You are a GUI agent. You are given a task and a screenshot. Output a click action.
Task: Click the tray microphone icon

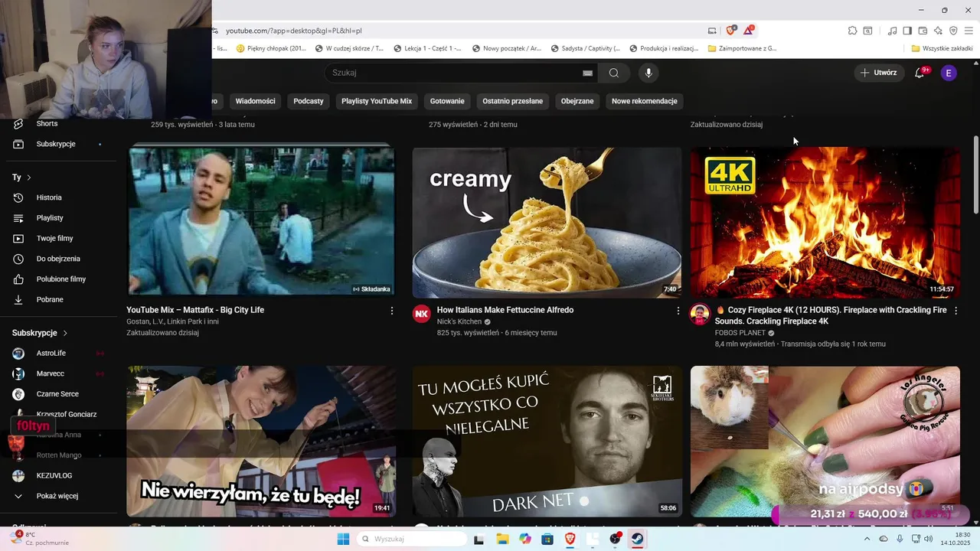[x=900, y=539]
